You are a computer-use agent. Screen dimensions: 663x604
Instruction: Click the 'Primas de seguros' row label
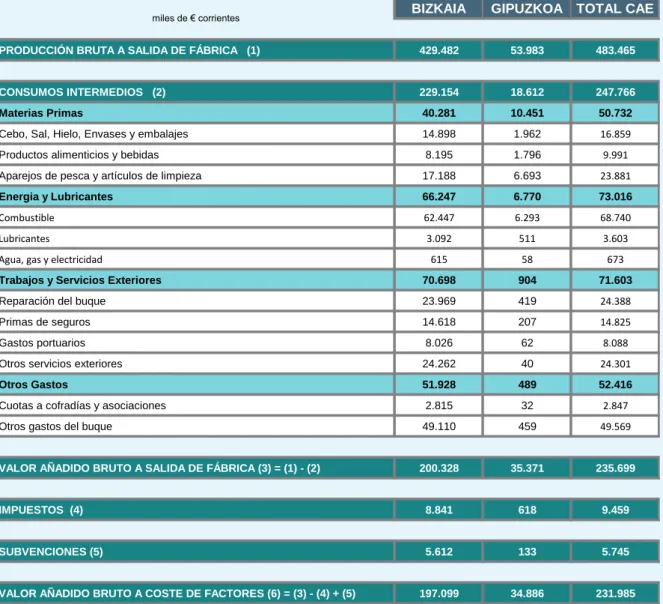click(45, 322)
